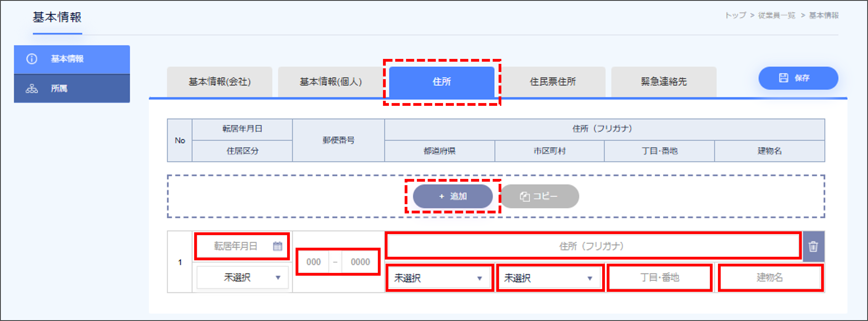Click postal code second part 0000 field
This screenshot has height=321, width=868.
pyautogui.click(x=360, y=262)
